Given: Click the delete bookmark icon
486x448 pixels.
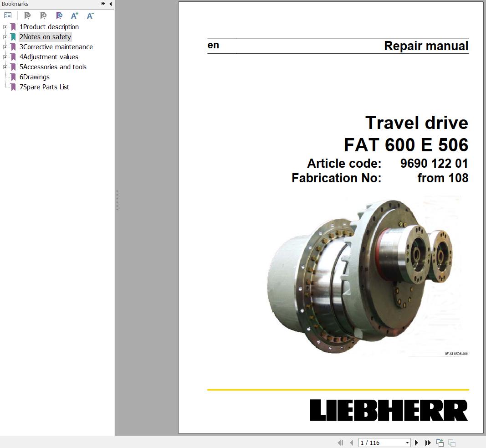Looking at the screenshot, I should 27,15.
